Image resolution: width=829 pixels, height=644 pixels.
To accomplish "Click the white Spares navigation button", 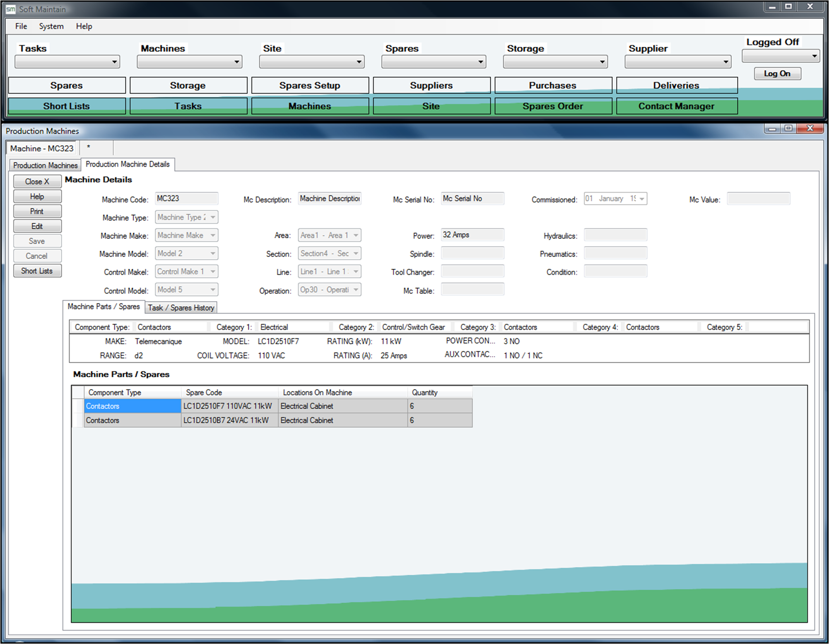I will 67,85.
